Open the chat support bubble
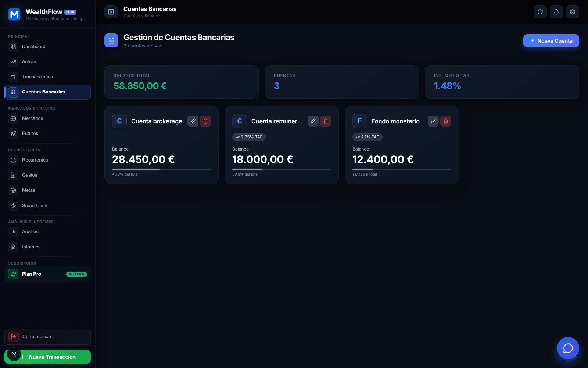Viewport: 588px width, 368px height. 568,348
